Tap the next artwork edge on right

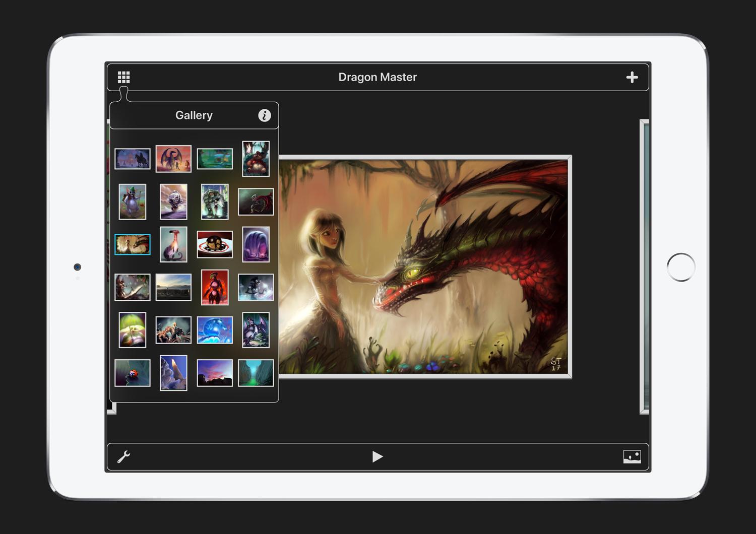[x=645, y=267]
